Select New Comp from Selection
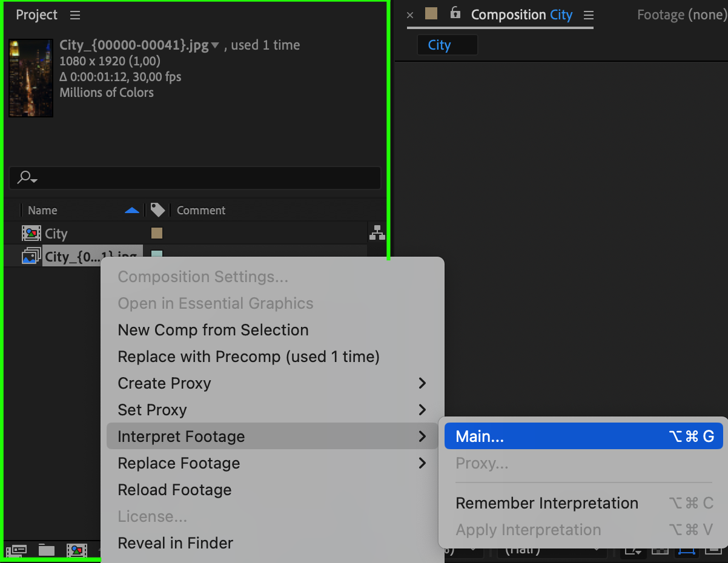This screenshot has height=563, width=728. 213,330
